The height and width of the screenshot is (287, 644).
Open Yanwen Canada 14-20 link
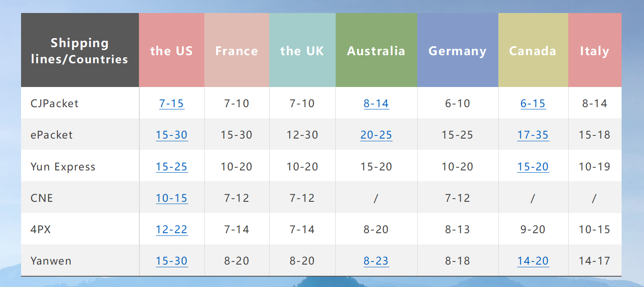(x=533, y=261)
